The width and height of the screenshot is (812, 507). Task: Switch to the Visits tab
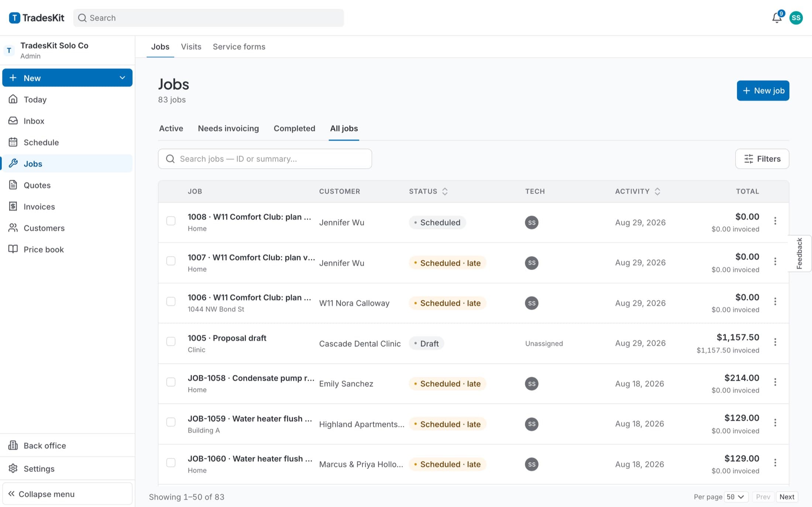pos(191,46)
